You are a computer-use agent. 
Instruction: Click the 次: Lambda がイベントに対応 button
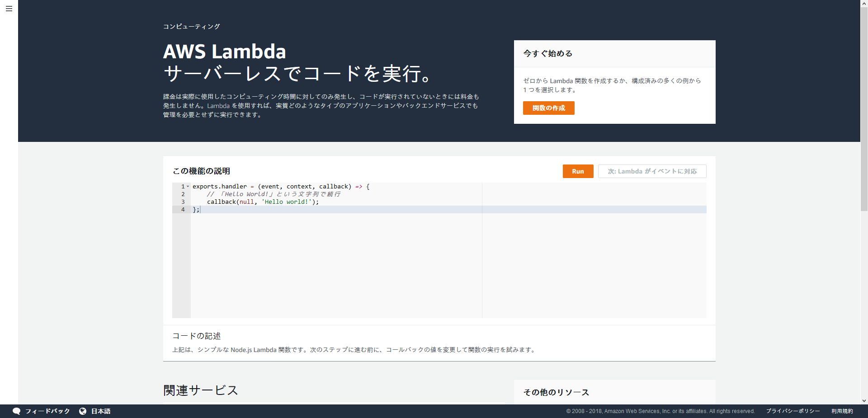(652, 171)
